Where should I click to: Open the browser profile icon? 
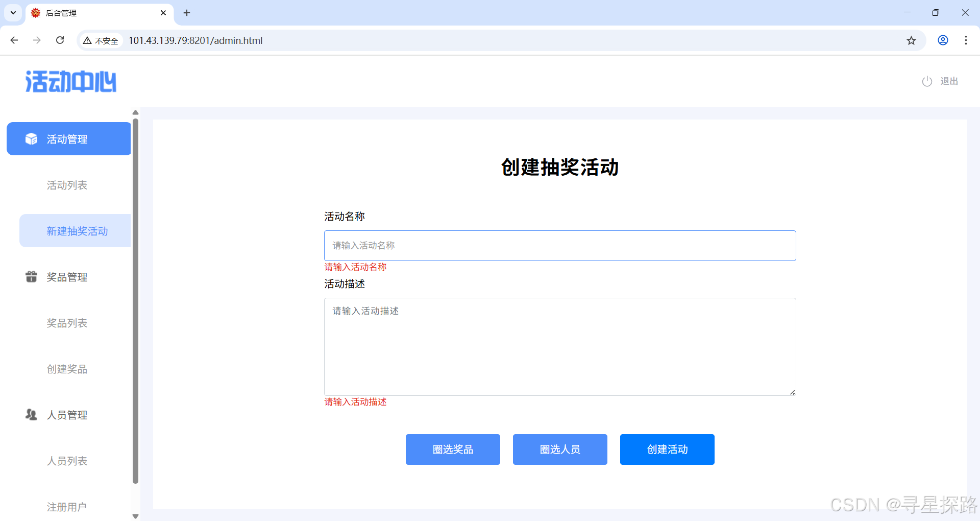click(943, 40)
